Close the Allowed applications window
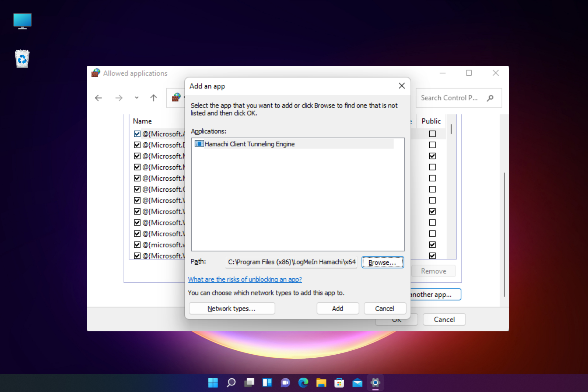588x392 pixels. click(496, 73)
